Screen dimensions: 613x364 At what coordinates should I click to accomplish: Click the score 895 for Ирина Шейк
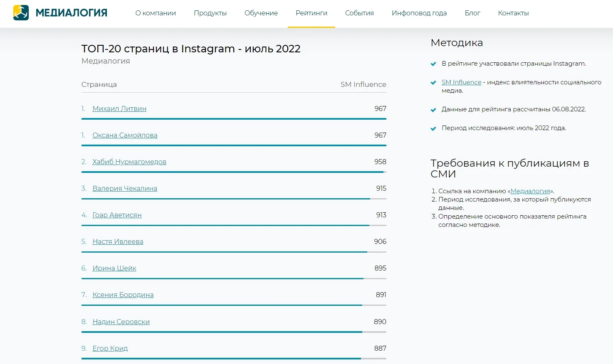(x=380, y=268)
